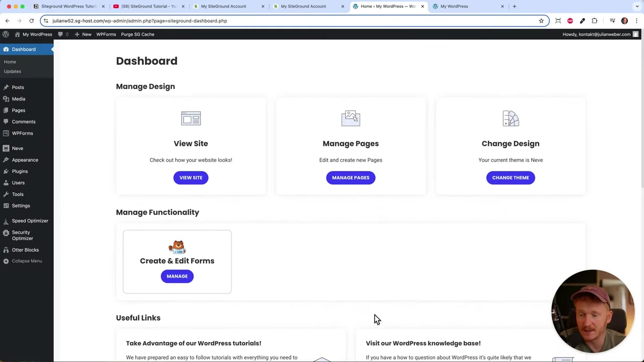644x362 pixels.
Task: Click the Change Design swatches illustration icon
Action: pyautogui.click(x=511, y=118)
